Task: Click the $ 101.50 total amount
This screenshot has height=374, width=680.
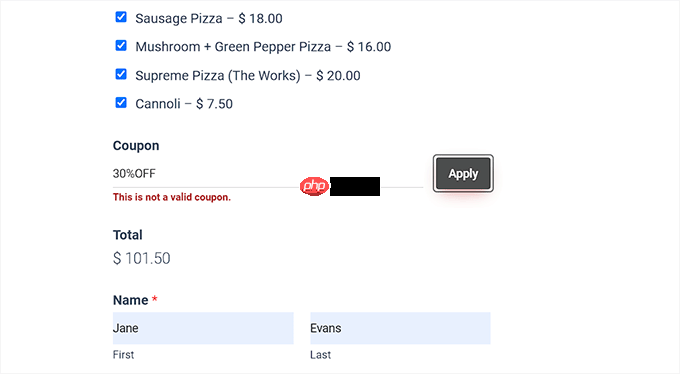Action: pyautogui.click(x=141, y=259)
